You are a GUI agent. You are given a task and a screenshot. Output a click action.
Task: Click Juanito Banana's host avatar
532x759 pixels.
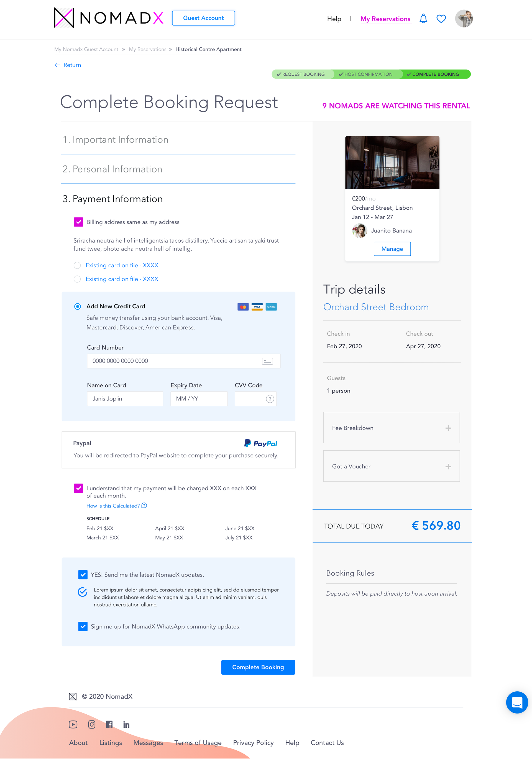(x=360, y=230)
